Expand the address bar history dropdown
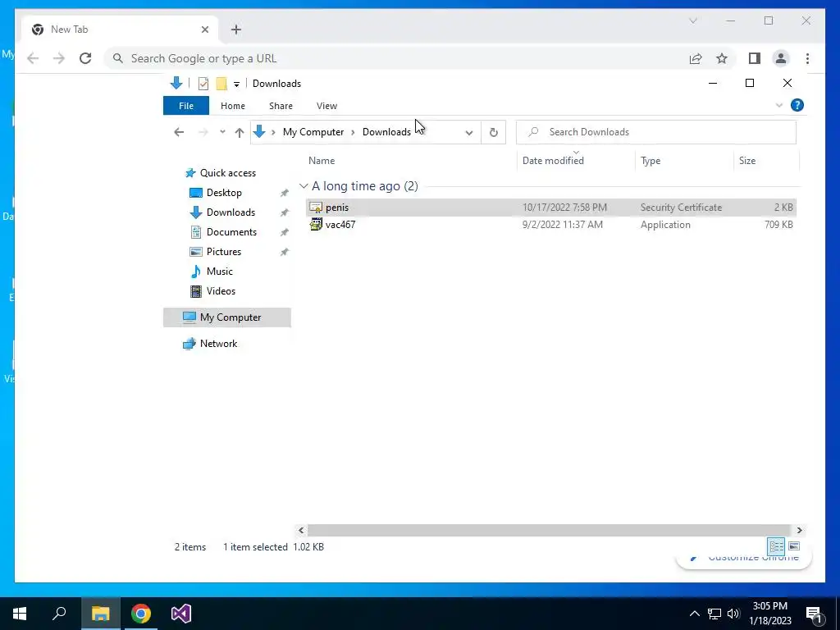Image resolution: width=840 pixels, height=630 pixels. tap(468, 132)
